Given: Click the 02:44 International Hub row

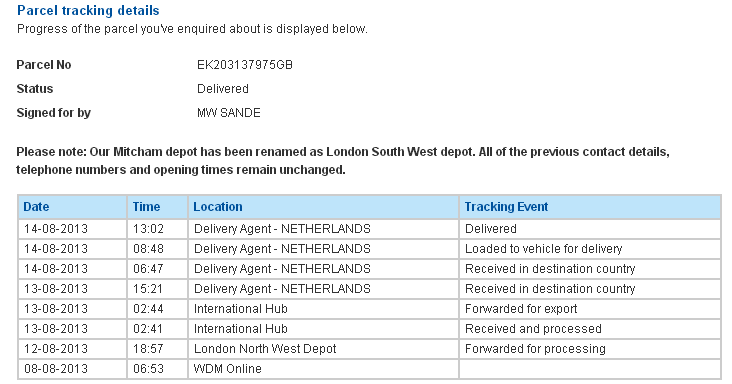Looking at the screenshot, I should point(369,309).
